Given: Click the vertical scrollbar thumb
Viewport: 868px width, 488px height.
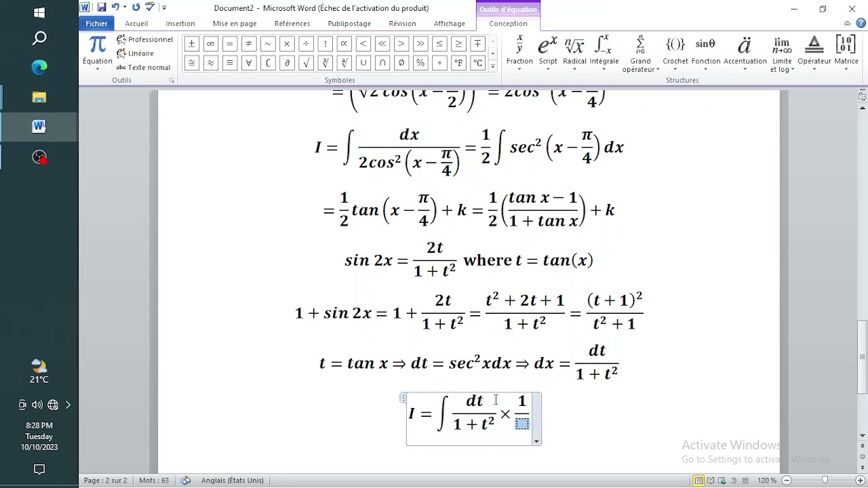Looking at the screenshot, I should click(x=863, y=356).
